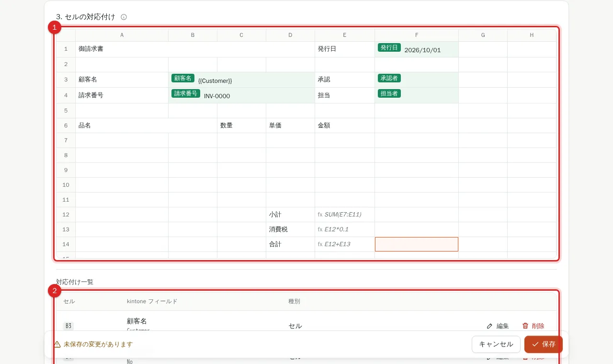Click the 小計 label cell

(x=290, y=215)
